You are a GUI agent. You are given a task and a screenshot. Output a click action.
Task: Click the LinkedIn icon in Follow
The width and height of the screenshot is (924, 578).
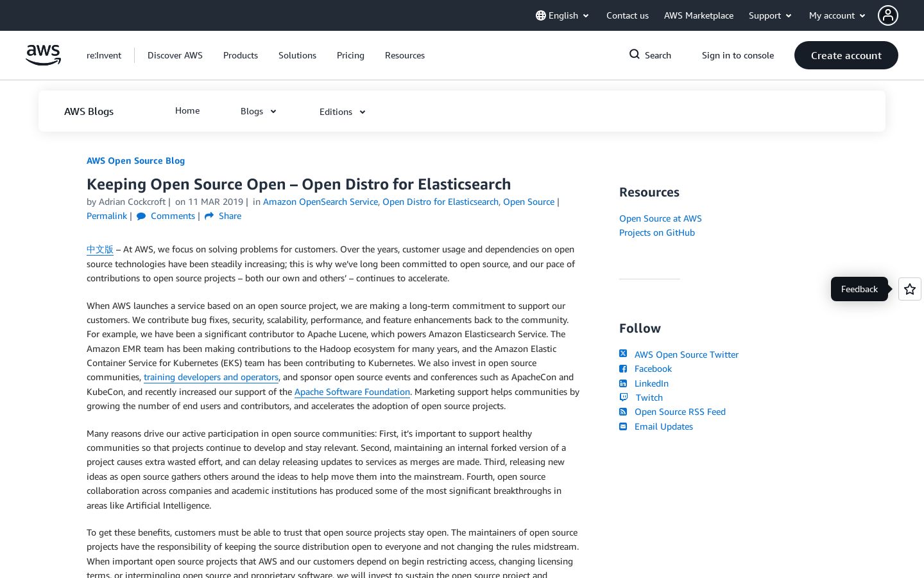click(623, 383)
